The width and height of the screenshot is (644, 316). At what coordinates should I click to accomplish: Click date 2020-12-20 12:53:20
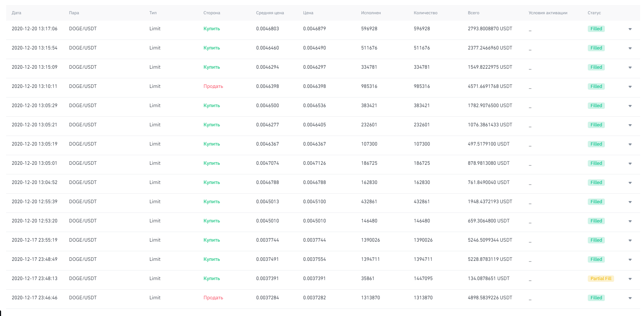click(35, 221)
